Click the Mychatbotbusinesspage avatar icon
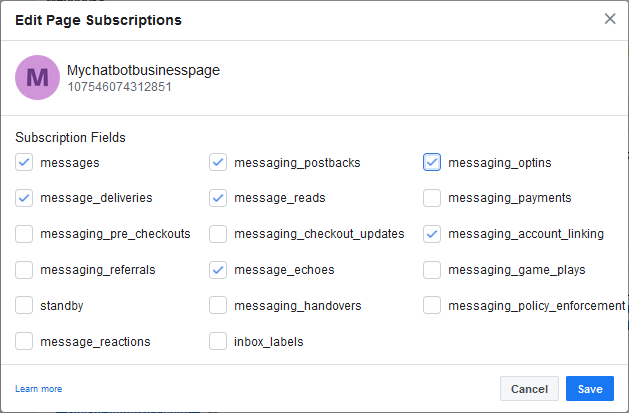The image size is (629, 413). click(37, 77)
